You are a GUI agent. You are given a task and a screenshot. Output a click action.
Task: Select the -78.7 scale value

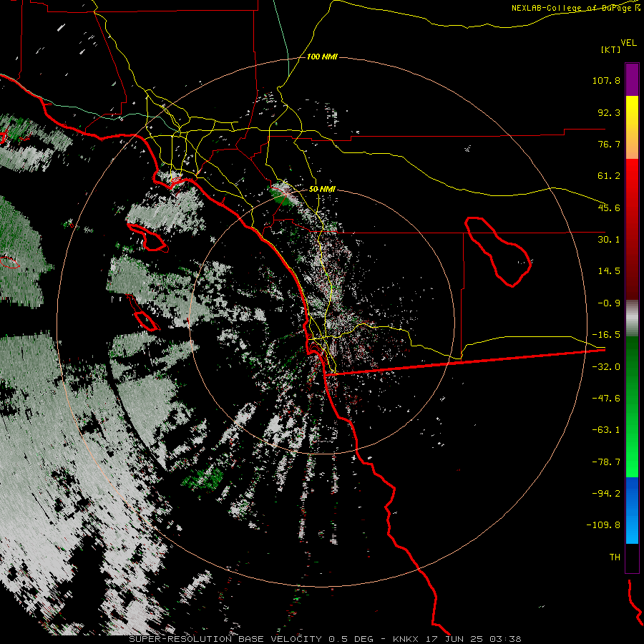606,462
